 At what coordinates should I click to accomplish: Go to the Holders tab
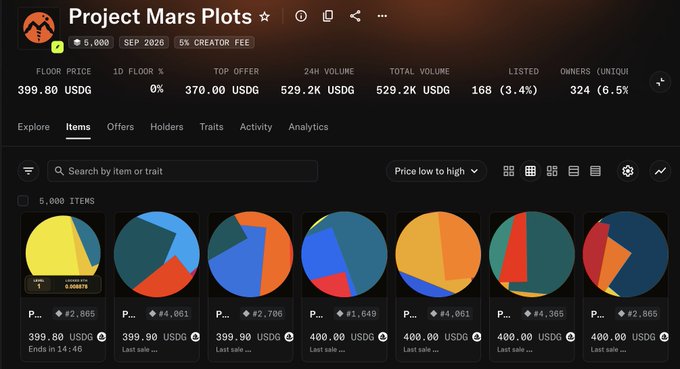pos(167,127)
